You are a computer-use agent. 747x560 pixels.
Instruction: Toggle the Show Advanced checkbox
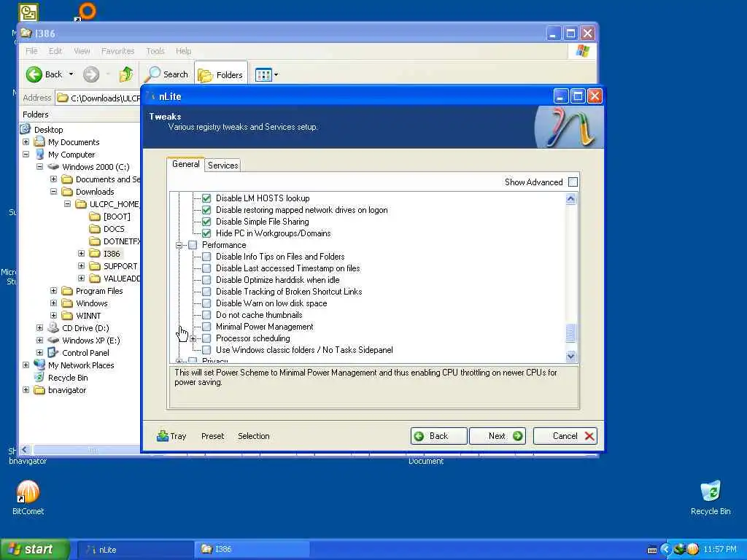[x=573, y=182]
